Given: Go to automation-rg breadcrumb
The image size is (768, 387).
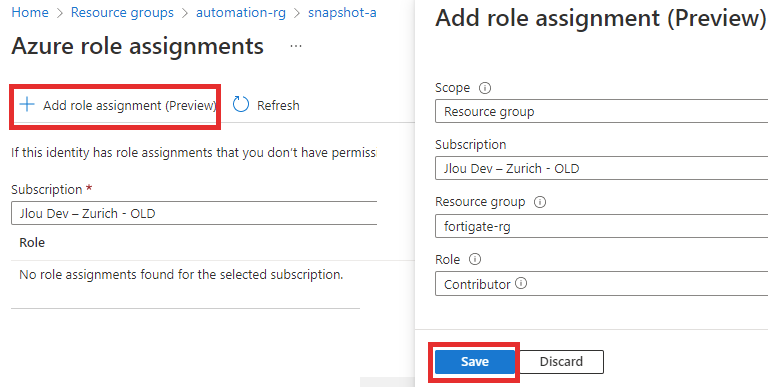Looking at the screenshot, I should point(240,13).
